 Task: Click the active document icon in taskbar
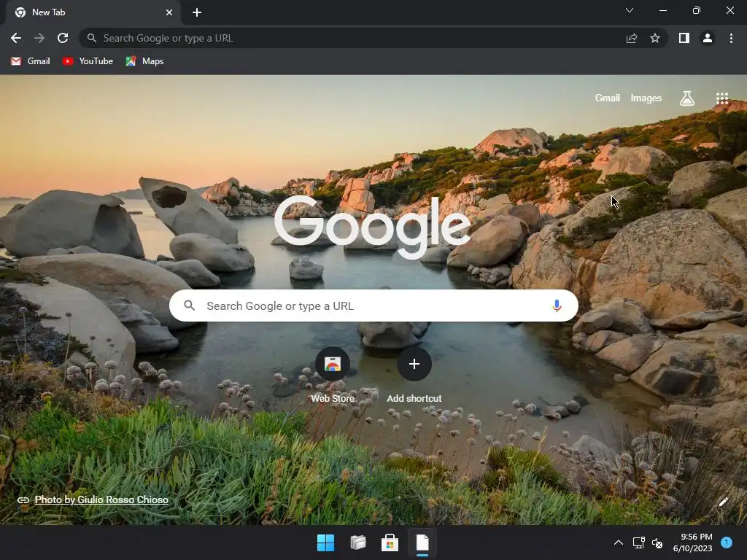422,542
